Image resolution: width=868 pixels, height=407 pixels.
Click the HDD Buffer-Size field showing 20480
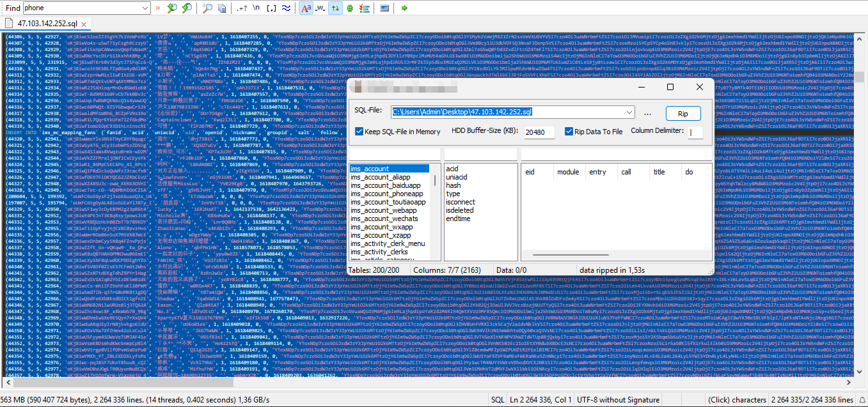click(539, 132)
